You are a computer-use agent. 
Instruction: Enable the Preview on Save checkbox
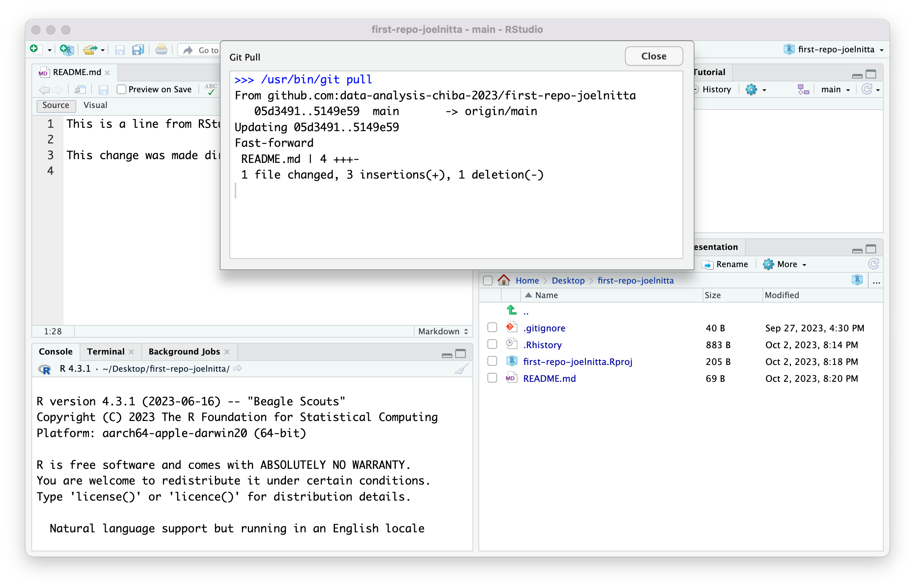[x=121, y=89]
